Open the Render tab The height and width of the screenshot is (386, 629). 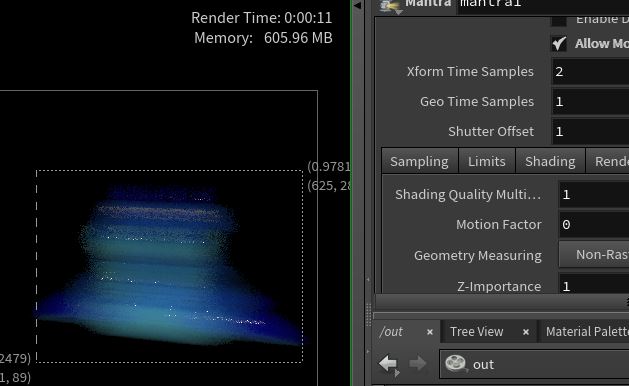tap(608, 161)
